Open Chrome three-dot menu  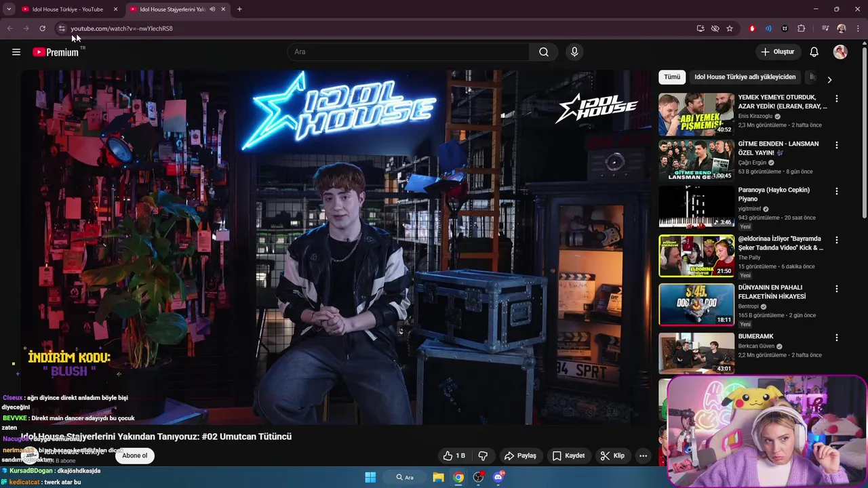click(x=858, y=28)
